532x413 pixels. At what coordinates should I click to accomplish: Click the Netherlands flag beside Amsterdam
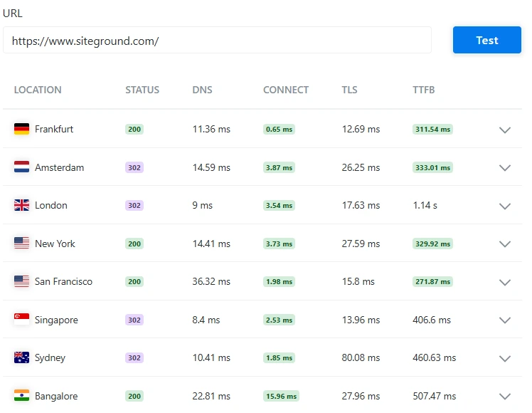pos(22,167)
